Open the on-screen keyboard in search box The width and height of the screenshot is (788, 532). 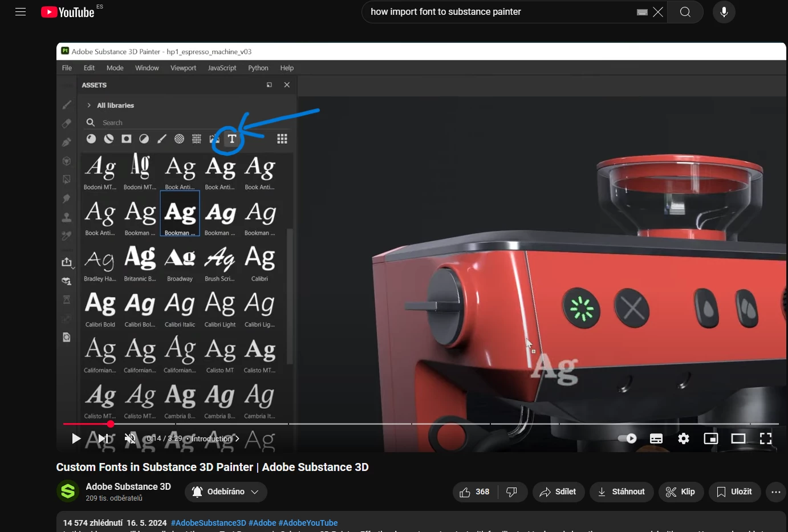(642, 12)
